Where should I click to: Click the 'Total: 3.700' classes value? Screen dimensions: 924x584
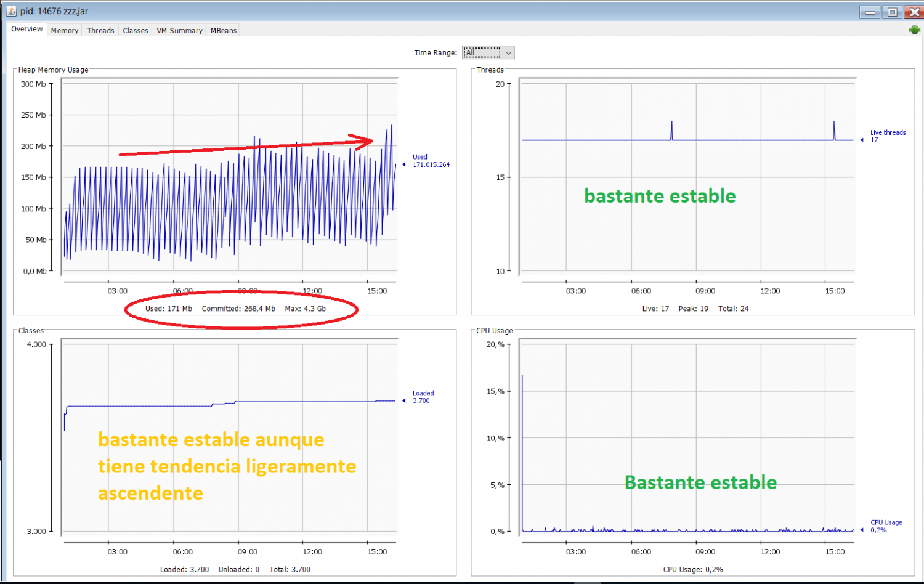290,569
